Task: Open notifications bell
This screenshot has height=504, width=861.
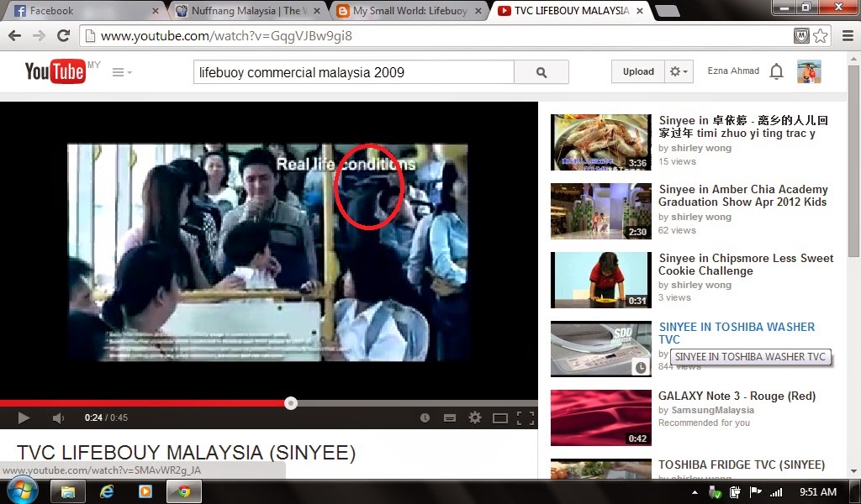Action: (776, 71)
